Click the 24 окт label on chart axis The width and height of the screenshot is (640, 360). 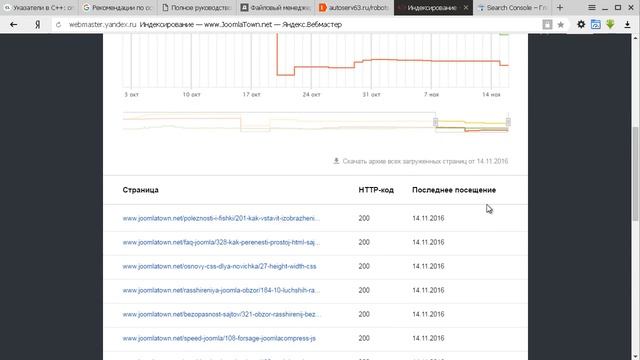tap(311, 95)
